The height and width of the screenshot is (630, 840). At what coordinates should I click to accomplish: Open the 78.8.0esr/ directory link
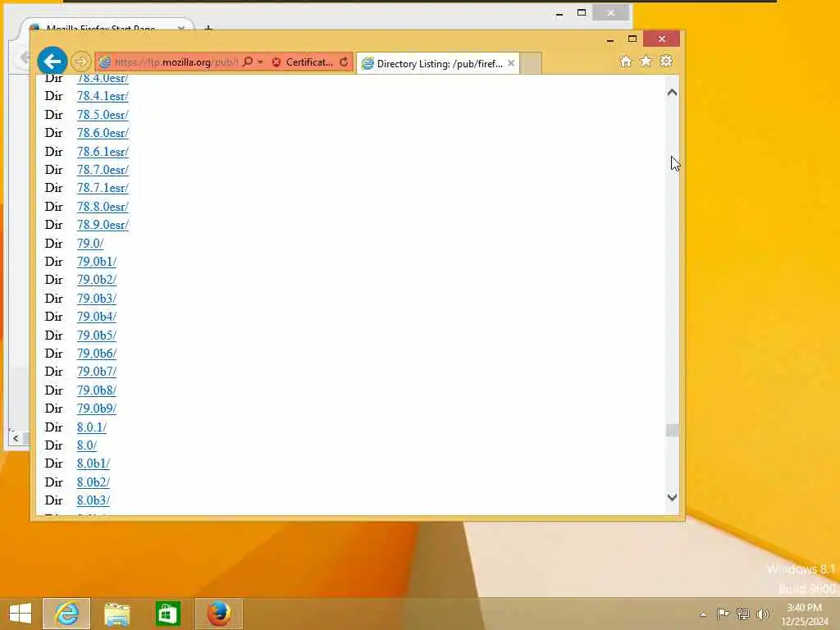point(103,207)
